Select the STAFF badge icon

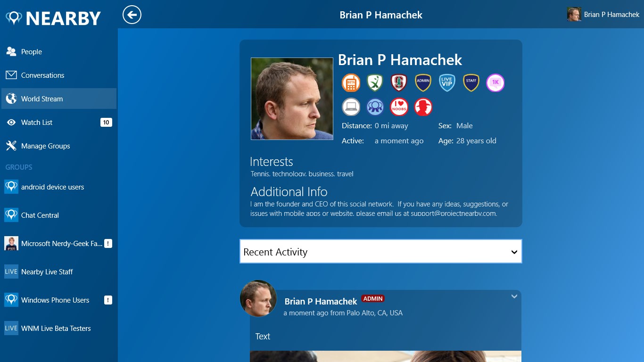click(x=471, y=83)
